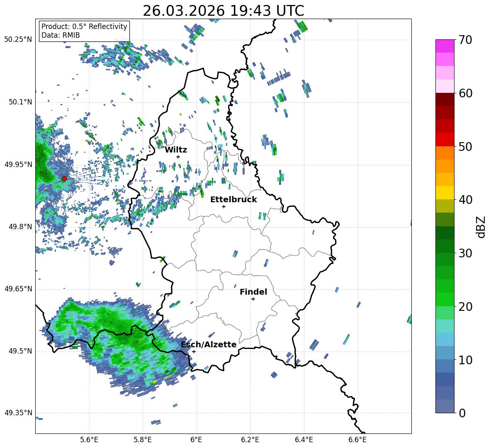Click the cross marker below Esch/Alzette
This screenshot has height=448, width=491.
(194, 351)
